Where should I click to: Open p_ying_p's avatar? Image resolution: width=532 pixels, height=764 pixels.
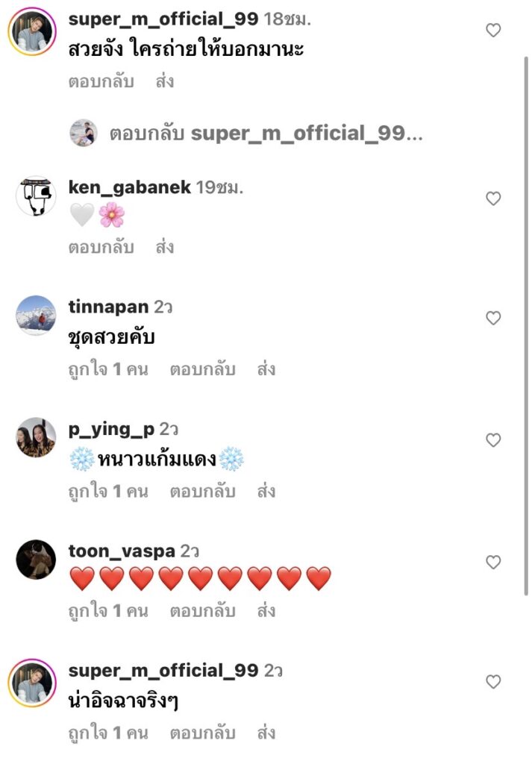coord(36,438)
